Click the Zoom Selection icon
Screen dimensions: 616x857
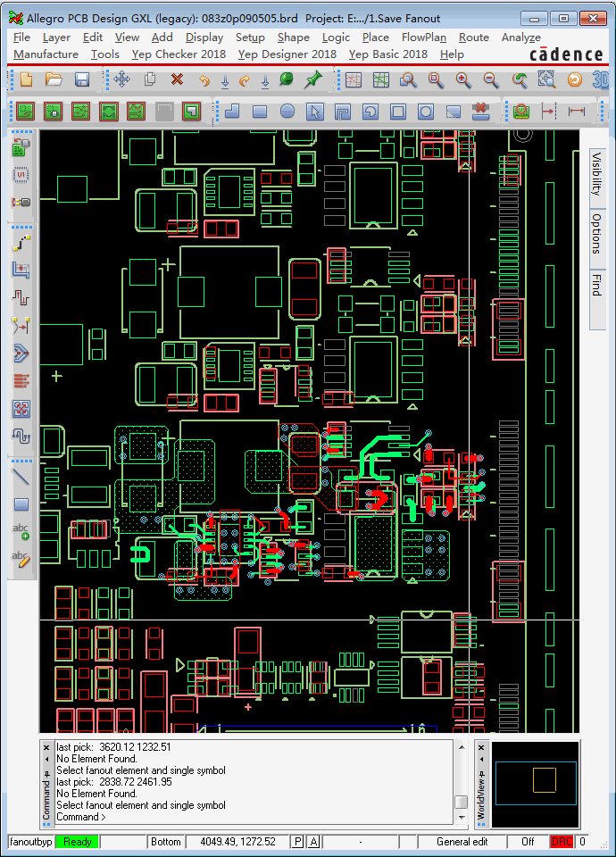coord(546,79)
